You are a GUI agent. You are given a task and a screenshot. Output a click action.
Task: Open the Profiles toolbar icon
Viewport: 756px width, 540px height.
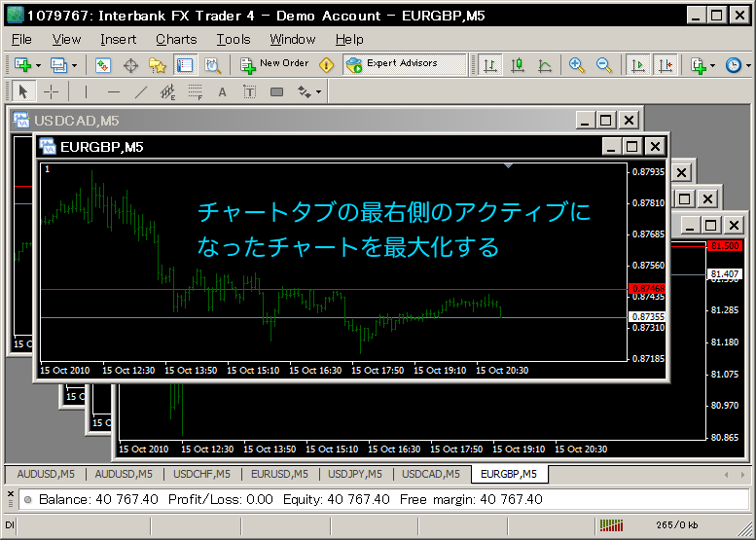coord(58,64)
